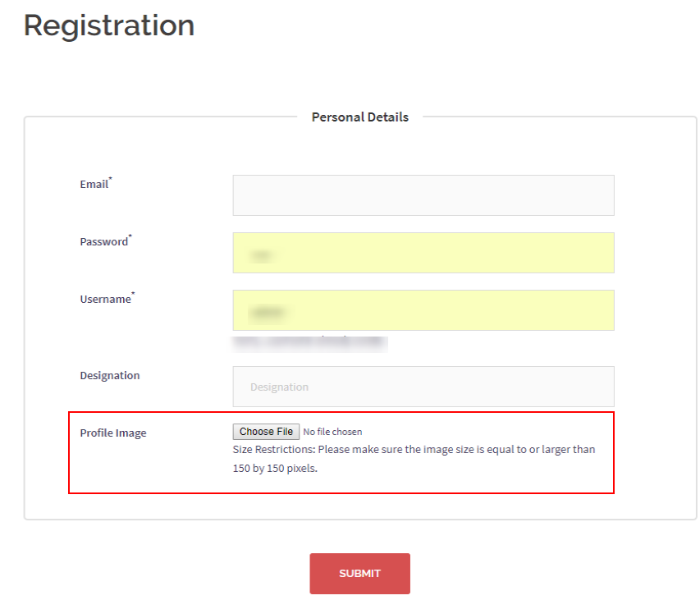Click the Profile Image label
The width and height of the screenshot is (700, 600).
tap(113, 433)
